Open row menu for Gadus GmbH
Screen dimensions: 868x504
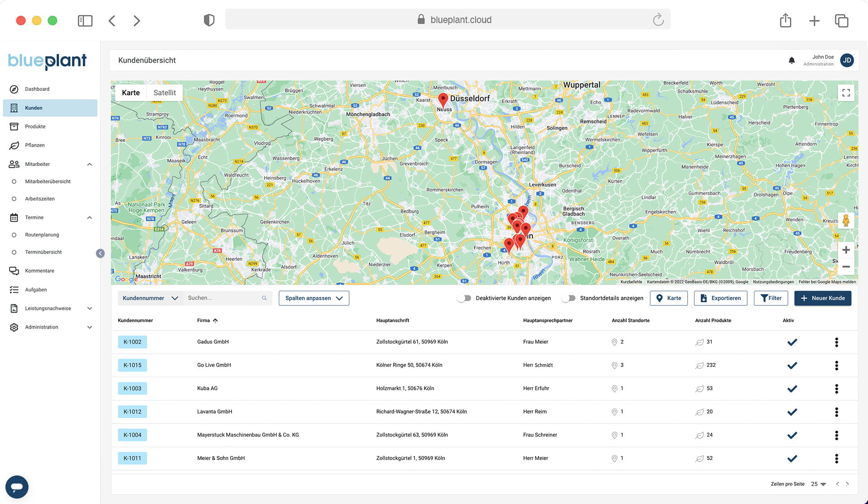836,342
